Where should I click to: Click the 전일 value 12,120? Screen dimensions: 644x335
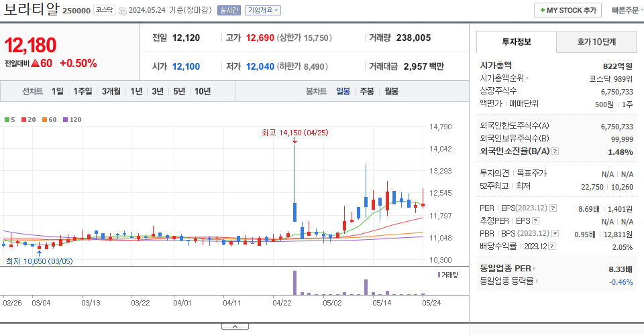click(186, 38)
